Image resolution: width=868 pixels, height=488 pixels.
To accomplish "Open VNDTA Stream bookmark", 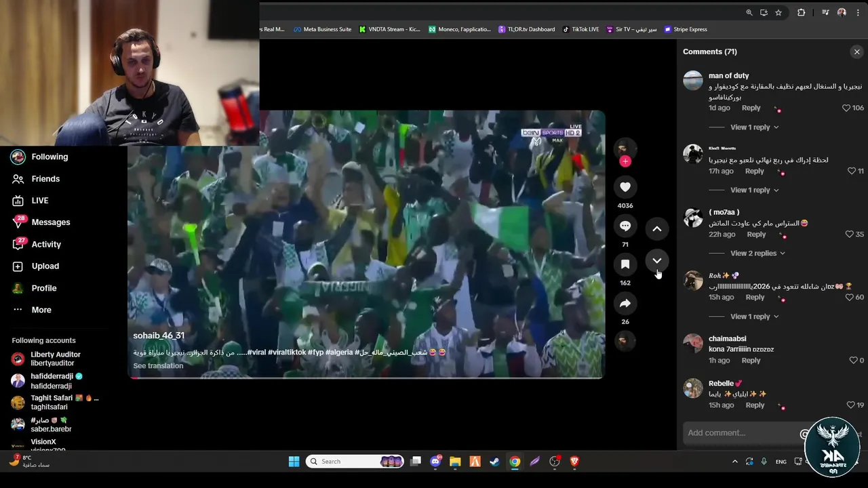I will tap(390, 29).
